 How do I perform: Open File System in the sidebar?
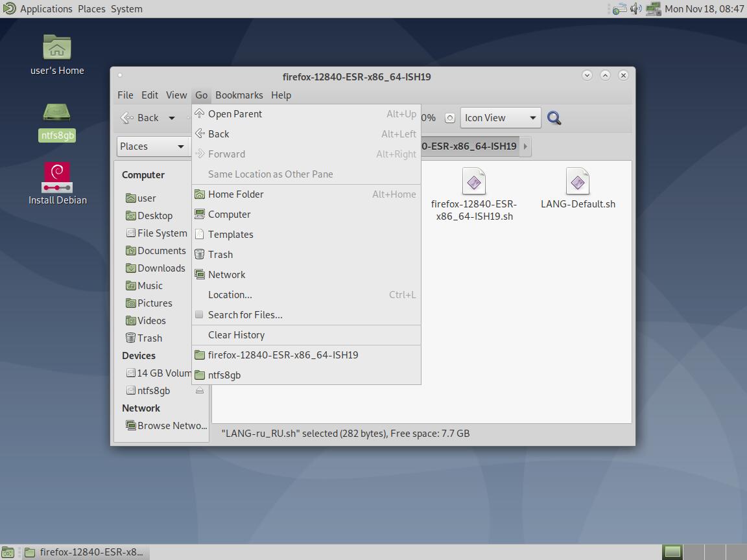tap(156, 233)
